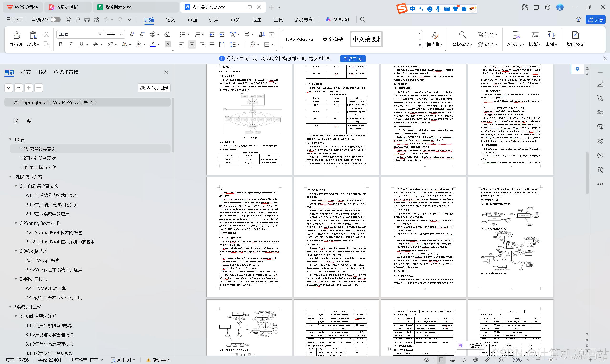Apply bold formatting

(x=61, y=44)
